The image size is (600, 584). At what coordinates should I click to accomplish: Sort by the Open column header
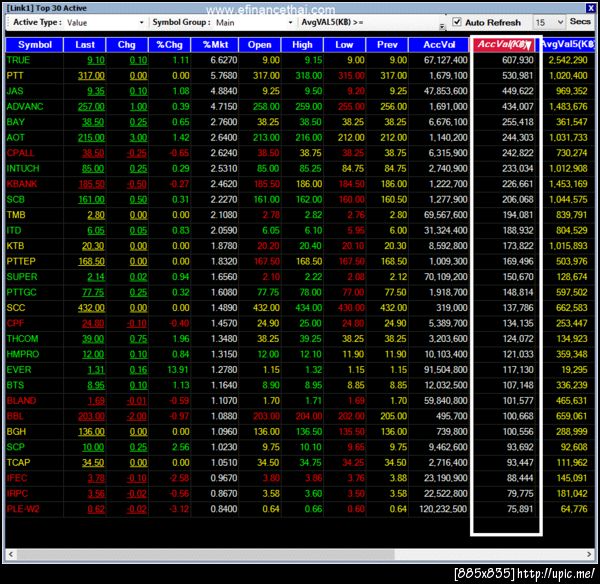[x=259, y=45]
